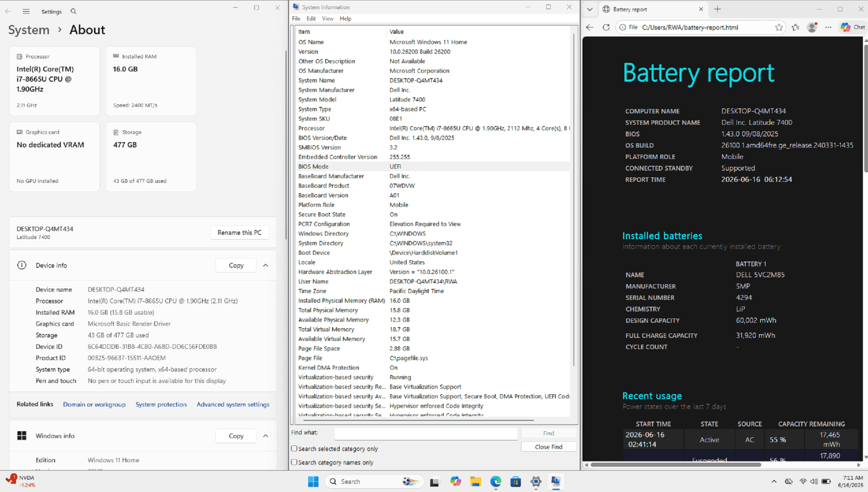Image resolution: width=868 pixels, height=492 pixels.
Task: Open the volume tray icon
Action: 814,482
